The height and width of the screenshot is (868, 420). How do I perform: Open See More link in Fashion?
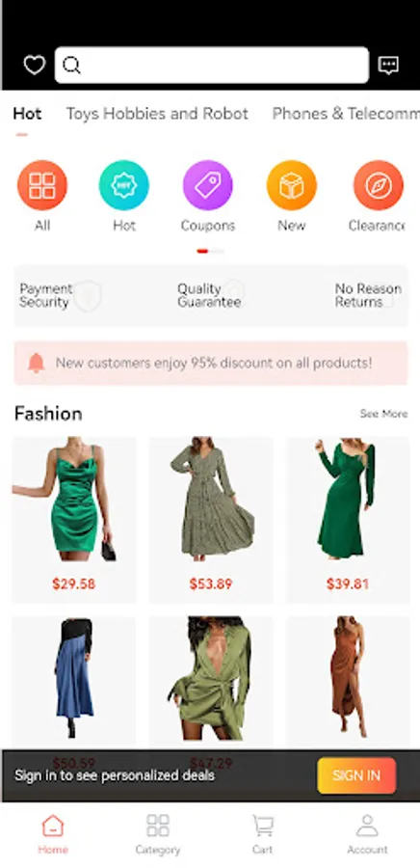[x=383, y=414]
